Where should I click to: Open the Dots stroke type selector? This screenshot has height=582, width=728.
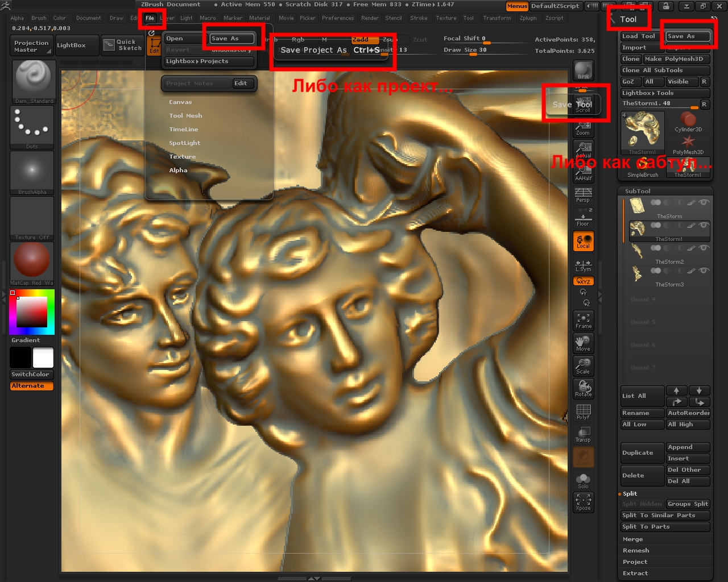point(32,127)
